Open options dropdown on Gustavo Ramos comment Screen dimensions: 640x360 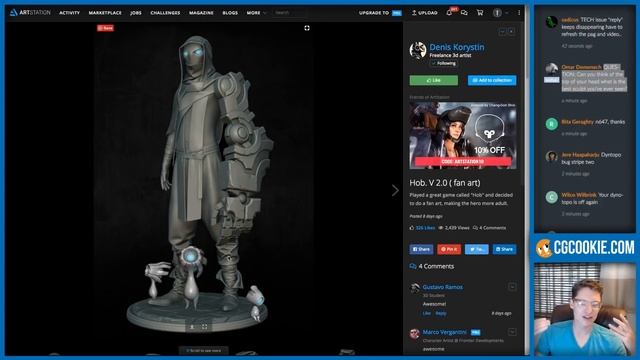coord(512,287)
